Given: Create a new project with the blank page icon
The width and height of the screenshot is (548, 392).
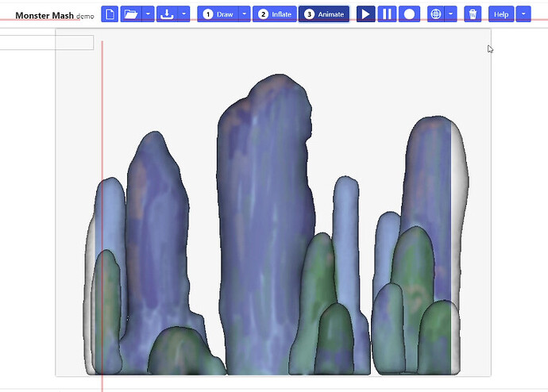Looking at the screenshot, I should tap(110, 14).
